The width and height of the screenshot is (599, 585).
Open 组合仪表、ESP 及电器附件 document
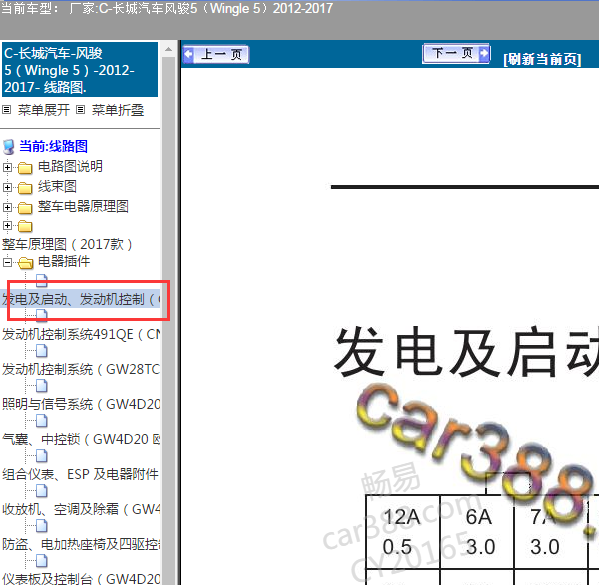pos(80,474)
